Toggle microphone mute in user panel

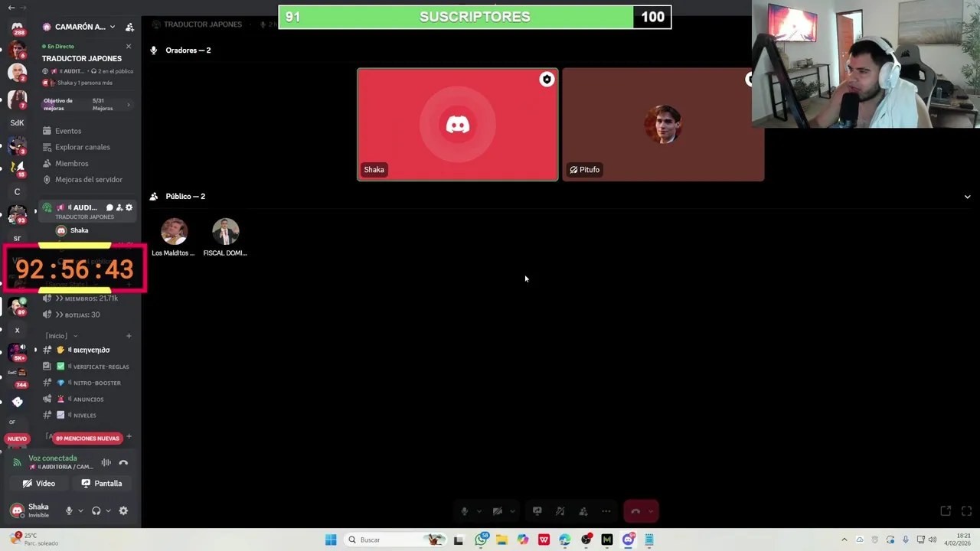pyautogui.click(x=69, y=510)
